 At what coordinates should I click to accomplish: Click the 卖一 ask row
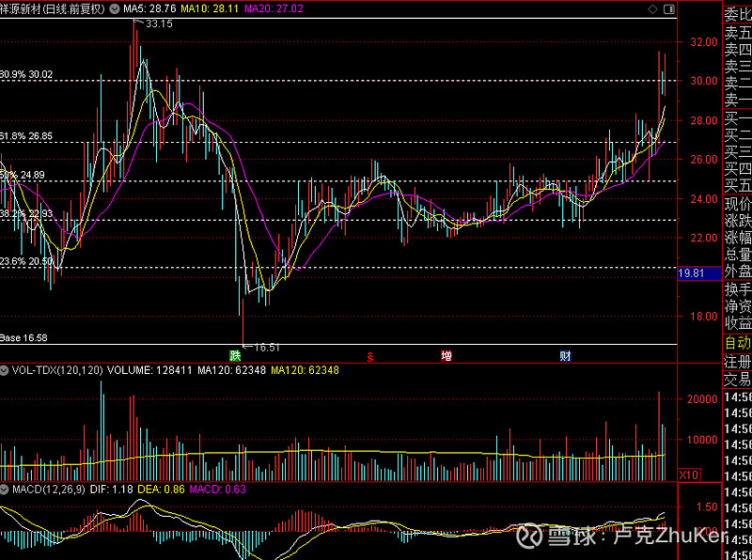tap(738, 100)
